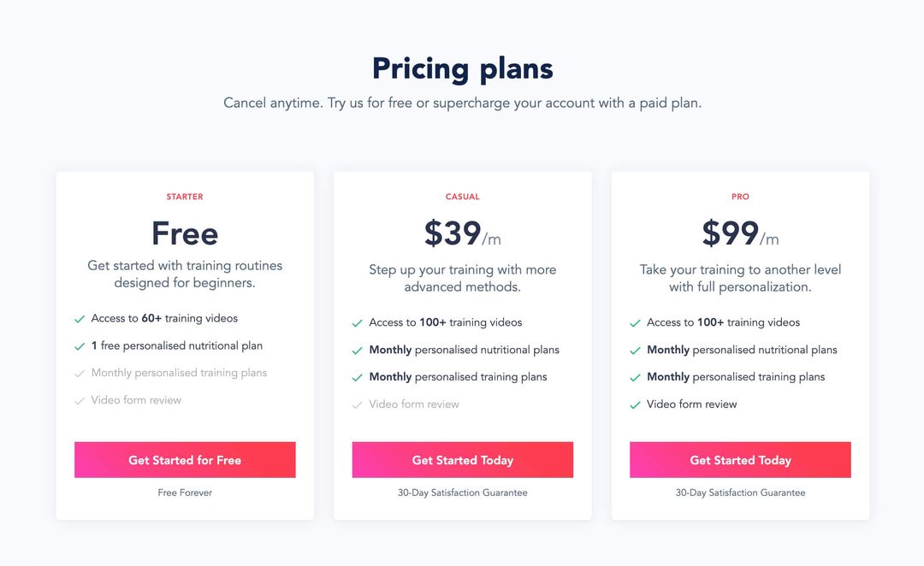This screenshot has width=924, height=566.
Task: Select the STARTER plan card
Action: point(185,196)
